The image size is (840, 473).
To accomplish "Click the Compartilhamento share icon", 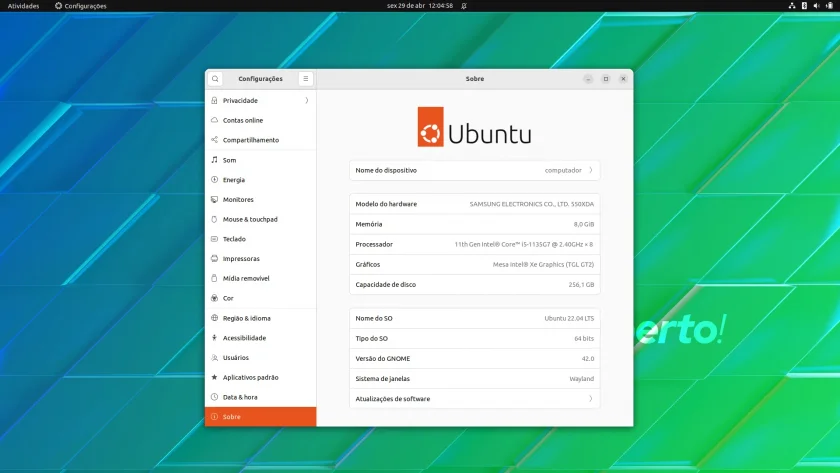I will tap(214, 140).
